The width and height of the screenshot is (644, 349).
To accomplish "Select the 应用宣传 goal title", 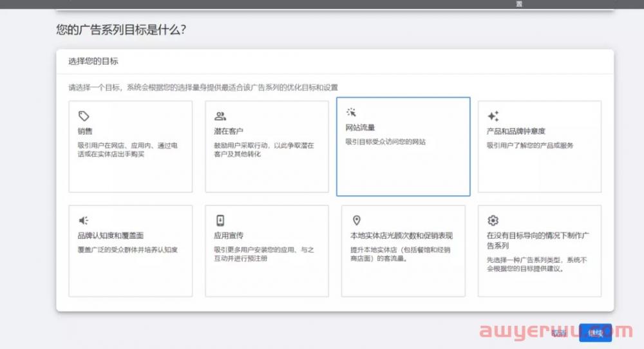I will 229,236.
